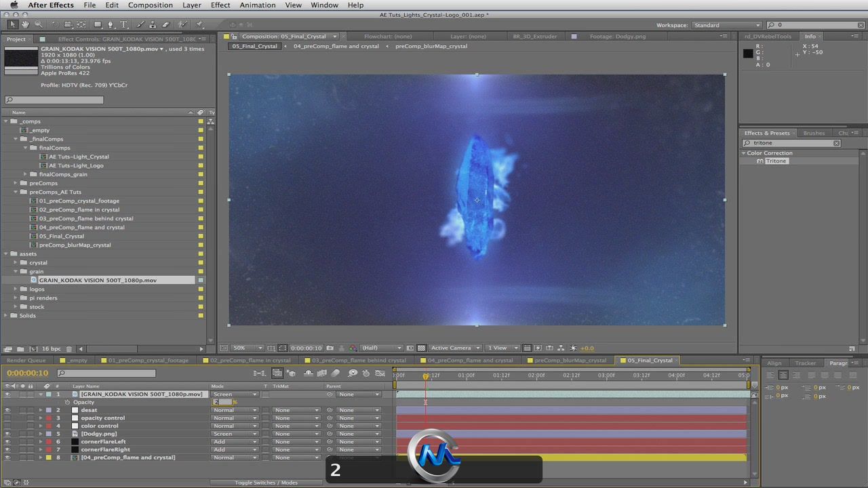Open the Active Camera dropdown
The height and width of the screenshot is (488, 868).
pos(455,348)
